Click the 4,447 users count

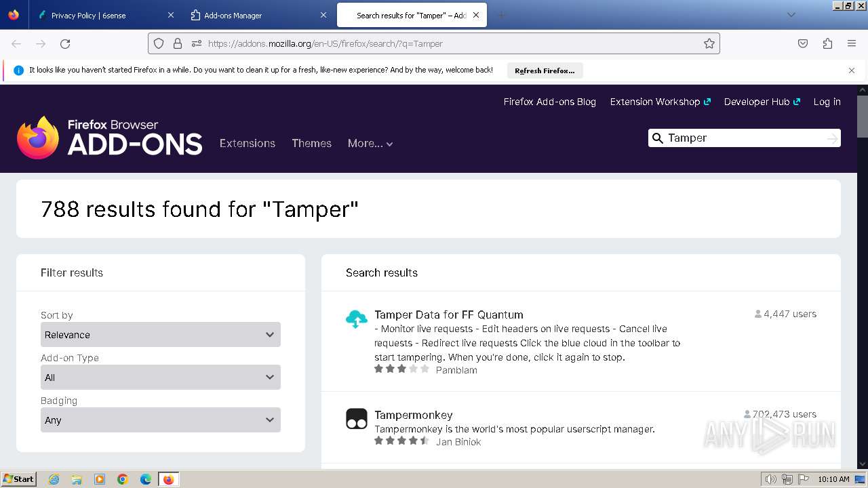(x=785, y=314)
